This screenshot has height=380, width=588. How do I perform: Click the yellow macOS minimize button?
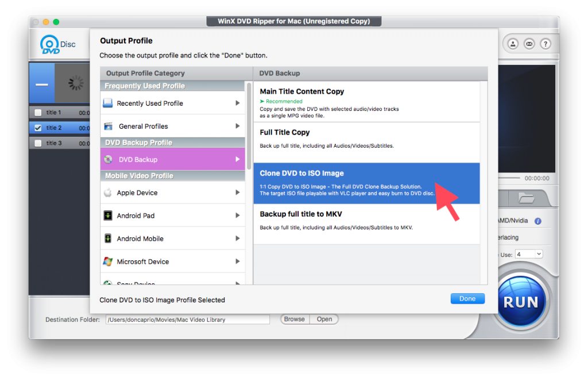46,22
